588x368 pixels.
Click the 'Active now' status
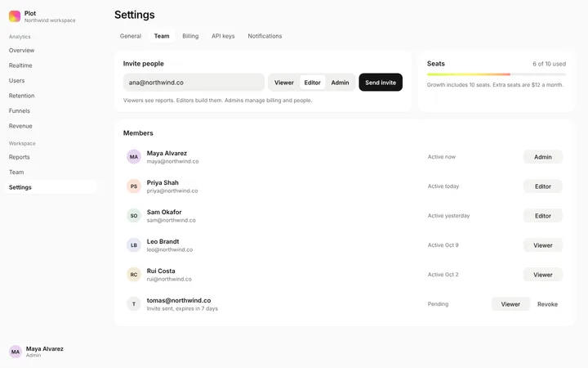point(442,157)
